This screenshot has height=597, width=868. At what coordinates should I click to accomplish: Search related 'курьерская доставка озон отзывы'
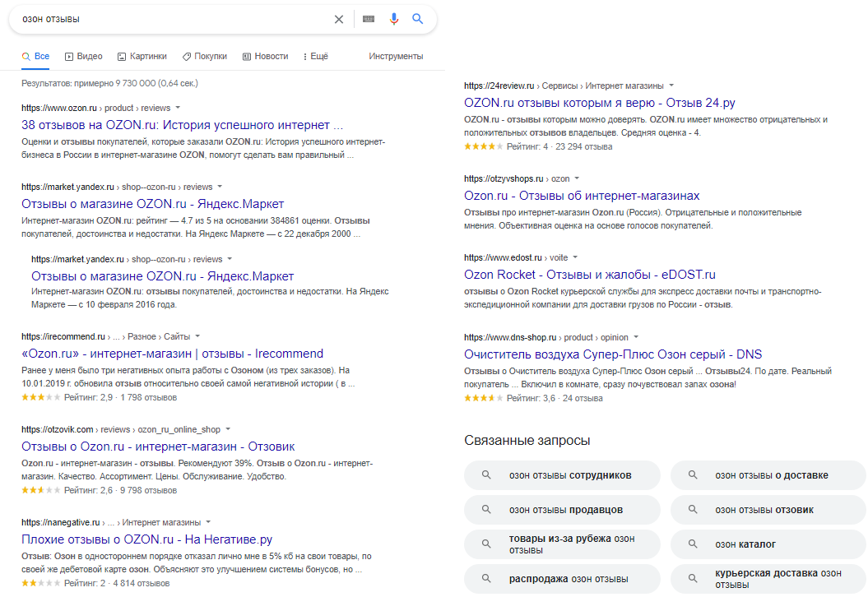tap(768, 579)
